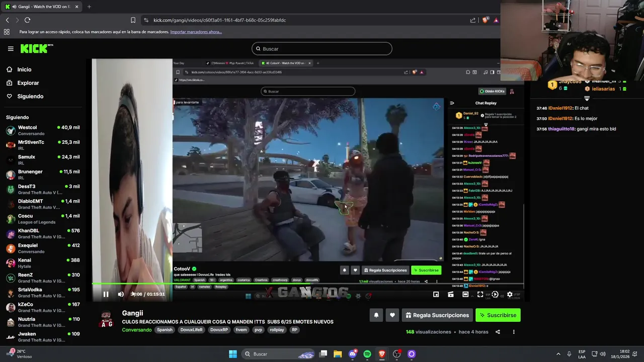This screenshot has height=362, width=644.
Task: Open Discord from the taskbar
Action: [352, 354]
